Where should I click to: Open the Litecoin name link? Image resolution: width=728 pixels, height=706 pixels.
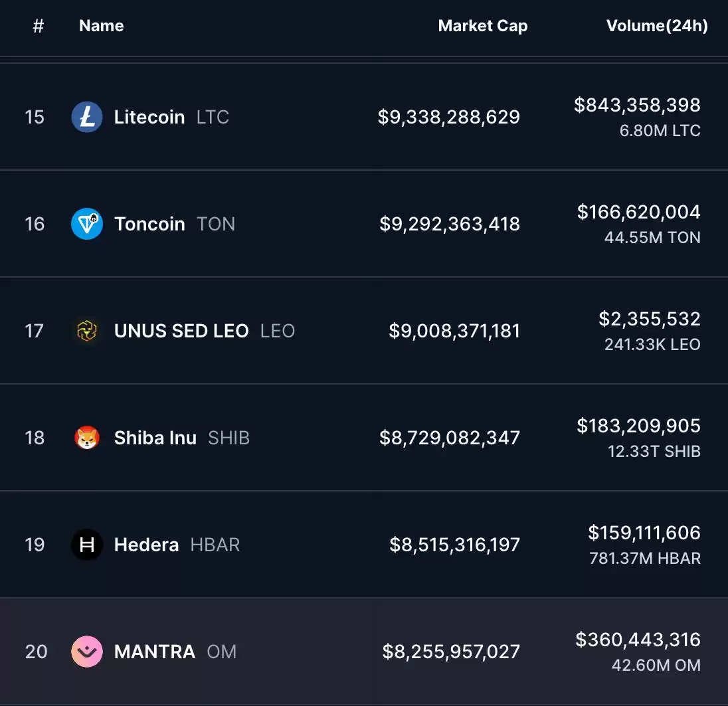click(149, 117)
